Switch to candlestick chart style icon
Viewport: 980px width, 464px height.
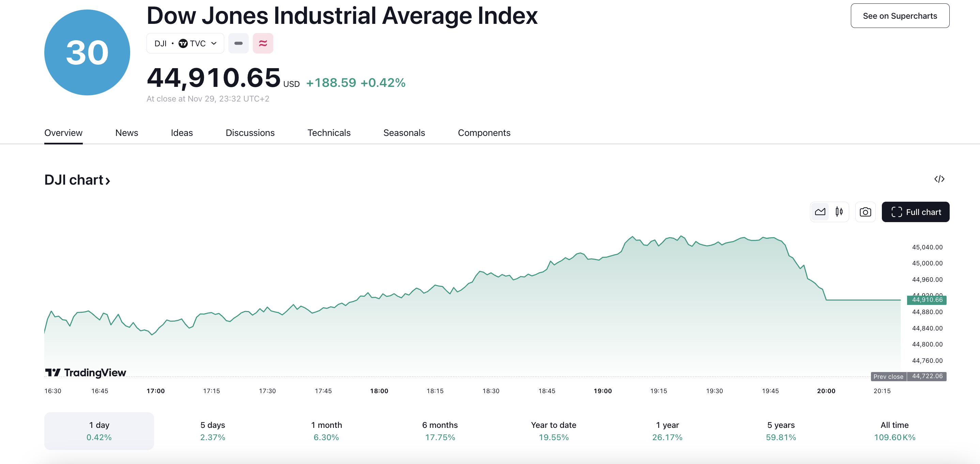[839, 212]
